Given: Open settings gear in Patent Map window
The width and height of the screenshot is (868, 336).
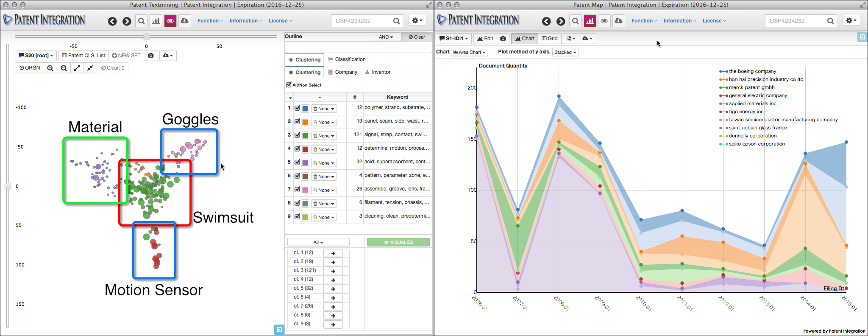Looking at the screenshot, I should pyautogui.click(x=851, y=21).
